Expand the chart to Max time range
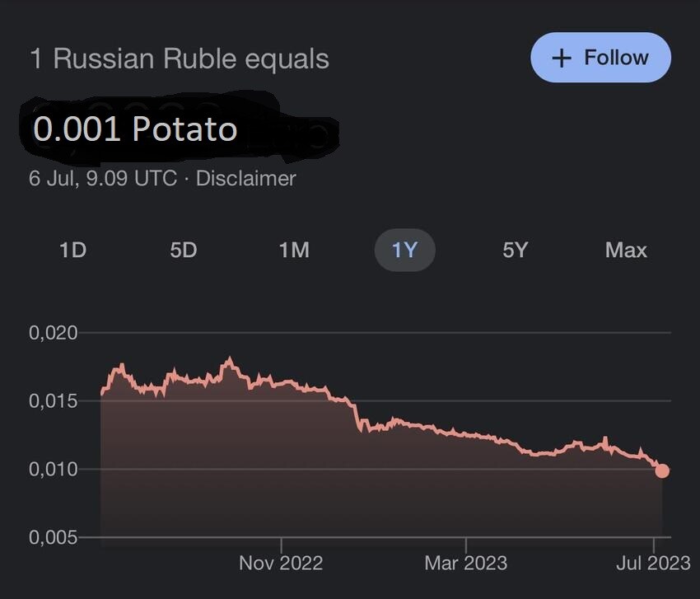Screen dimensions: 700x599 coord(624,250)
